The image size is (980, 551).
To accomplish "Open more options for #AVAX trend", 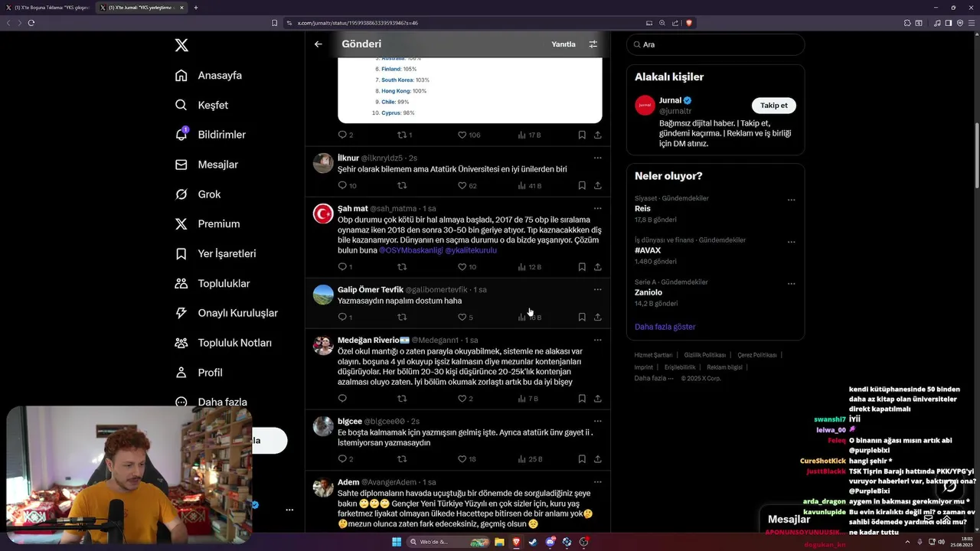I will [x=792, y=242].
